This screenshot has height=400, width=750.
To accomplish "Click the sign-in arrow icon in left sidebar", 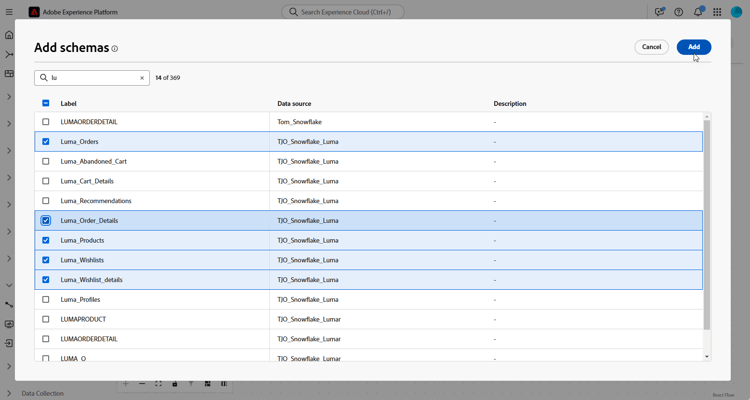I will [x=9, y=344].
